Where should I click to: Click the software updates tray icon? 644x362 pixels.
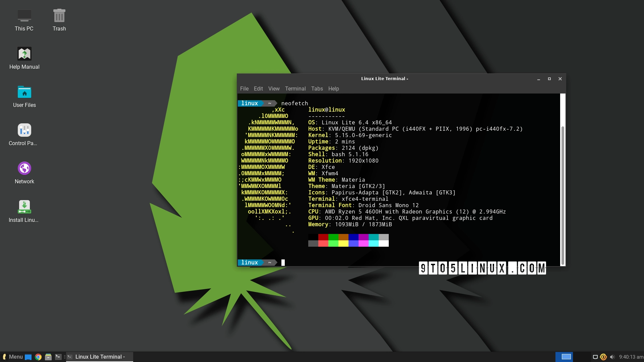click(603, 357)
